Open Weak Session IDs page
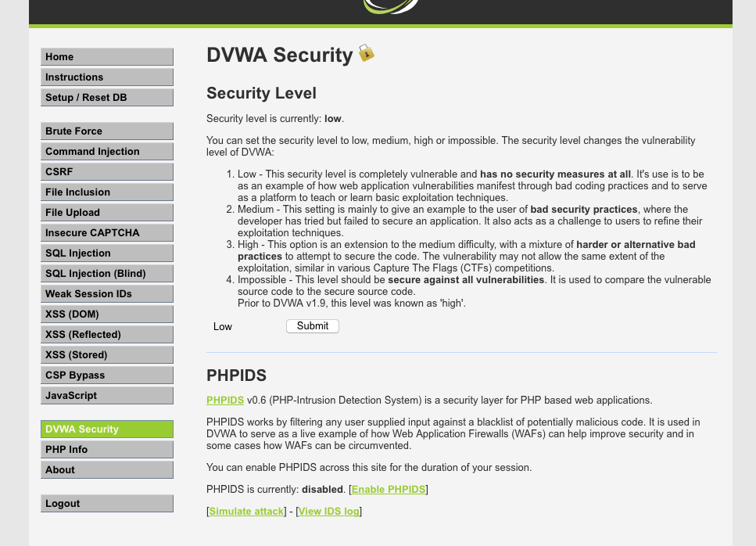 (107, 293)
